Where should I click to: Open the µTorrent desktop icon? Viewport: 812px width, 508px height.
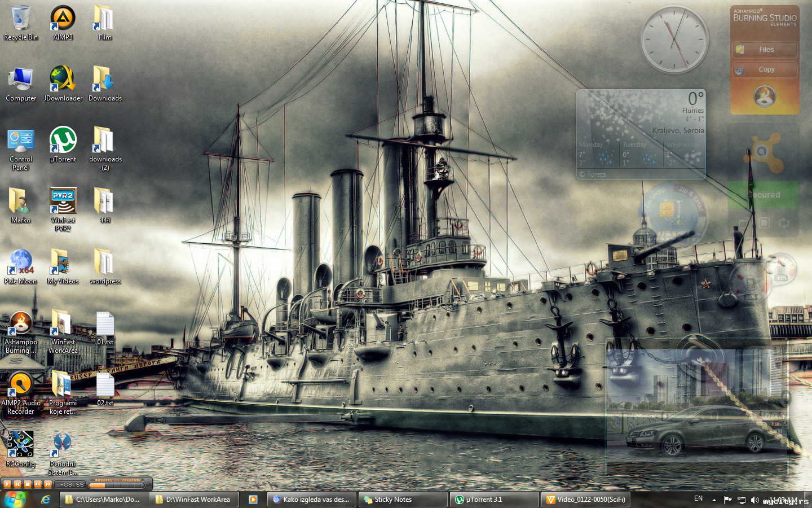click(63, 144)
